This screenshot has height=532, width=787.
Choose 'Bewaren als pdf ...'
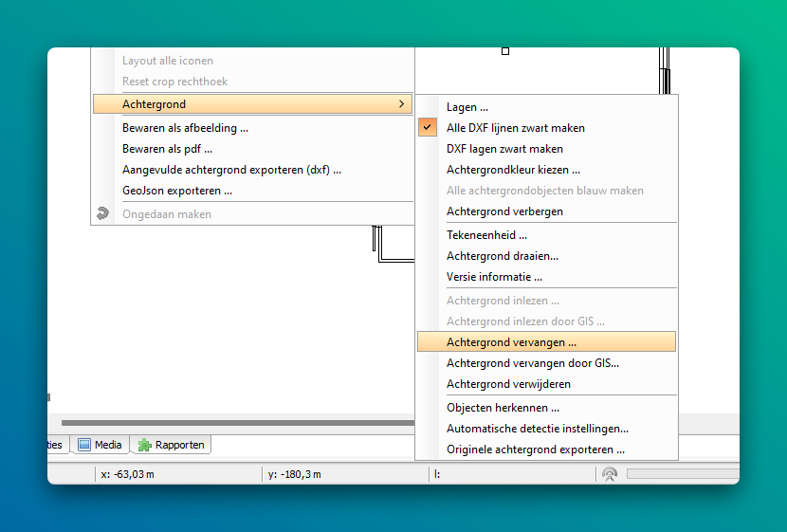(167, 149)
